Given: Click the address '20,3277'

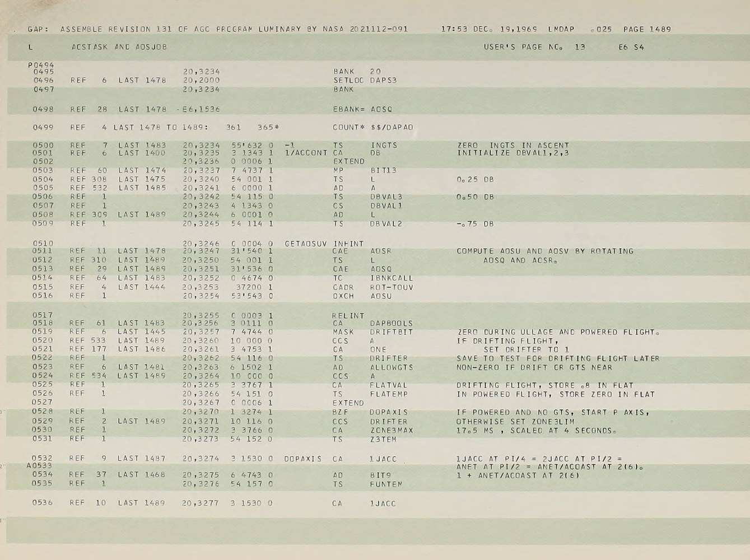Looking at the screenshot, I should 201,503.
